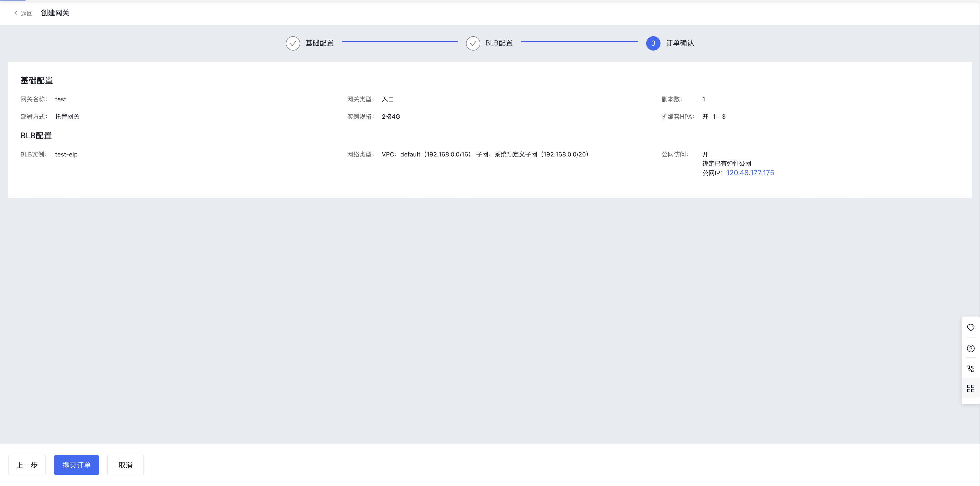Image resolution: width=980 pixels, height=486 pixels.
Task: Click the BLB配置 section heading
Action: (x=36, y=136)
